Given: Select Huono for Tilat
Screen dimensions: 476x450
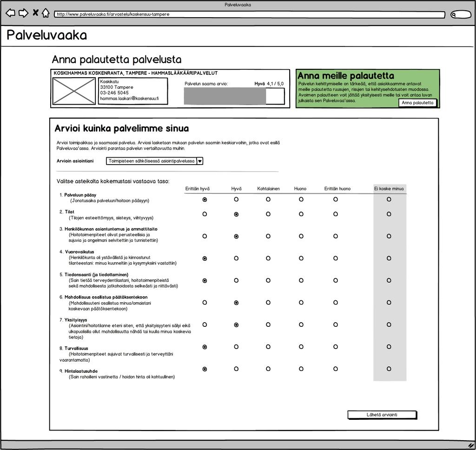Looking at the screenshot, I should pos(301,214).
